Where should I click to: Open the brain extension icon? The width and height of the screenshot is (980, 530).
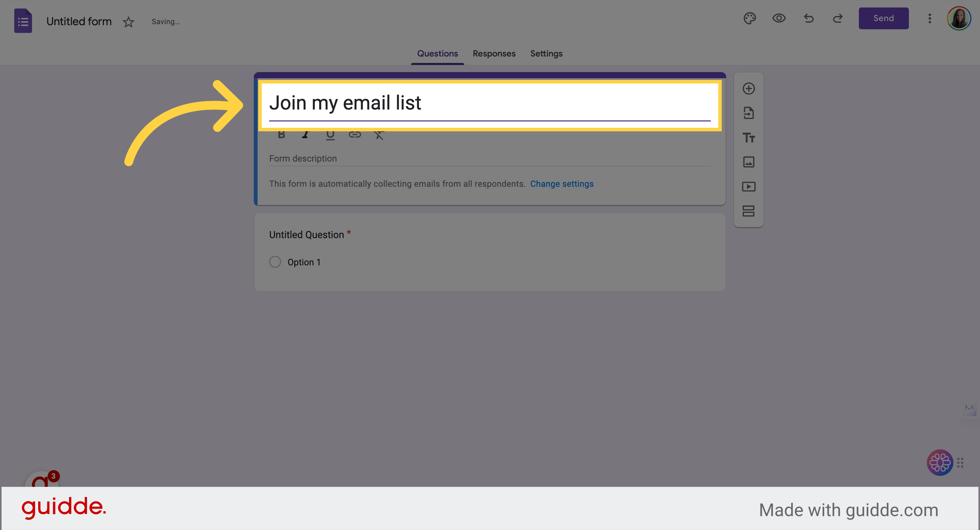[940, 463]
